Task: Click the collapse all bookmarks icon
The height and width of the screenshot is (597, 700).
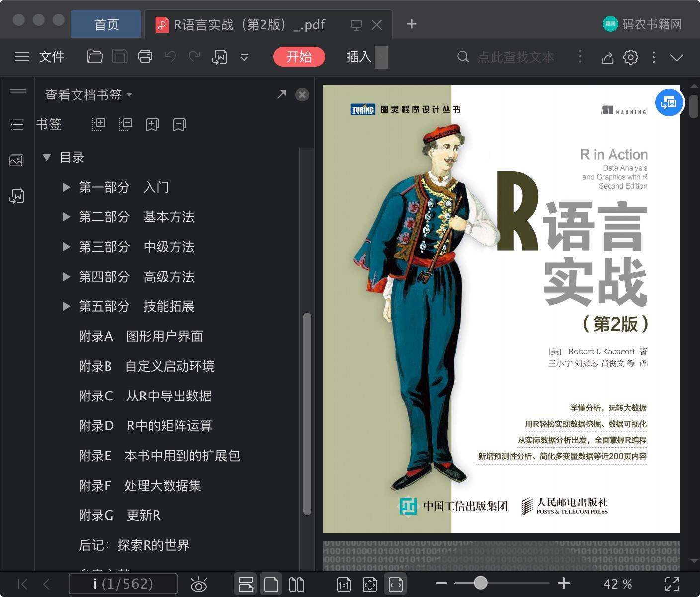Action: coord(126,124)
